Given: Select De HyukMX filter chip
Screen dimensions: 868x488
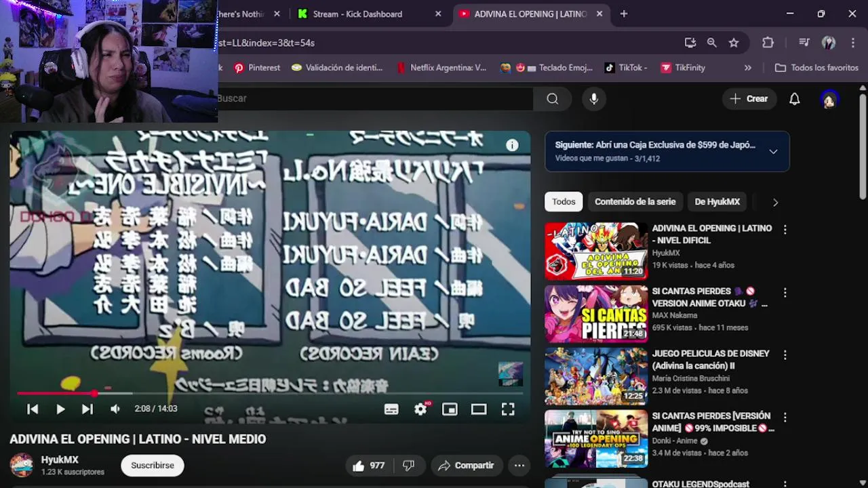Looking at the screenshot, I should [717, 202].
